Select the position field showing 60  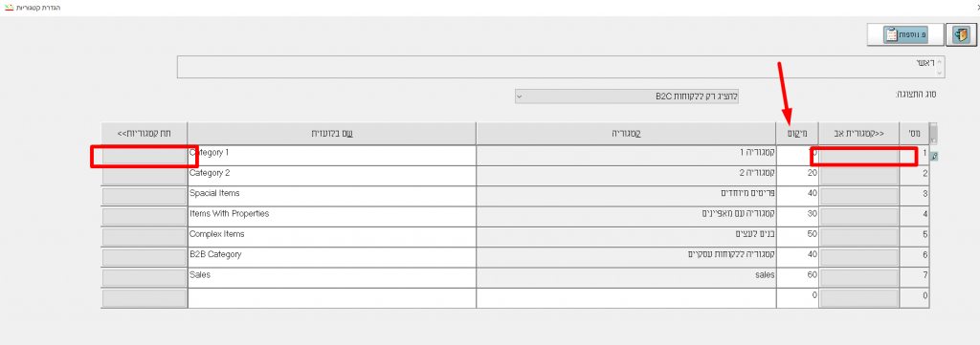click(x=797, y=277)
